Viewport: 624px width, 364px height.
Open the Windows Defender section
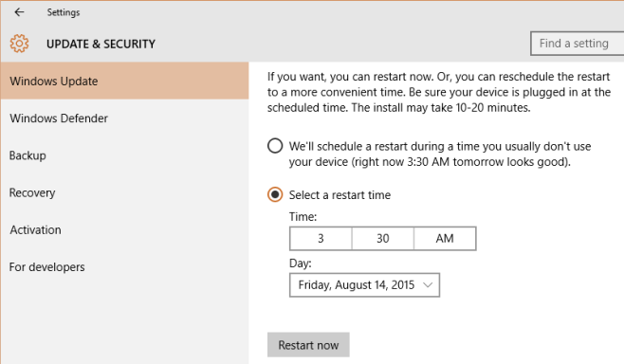click(125, 118)
